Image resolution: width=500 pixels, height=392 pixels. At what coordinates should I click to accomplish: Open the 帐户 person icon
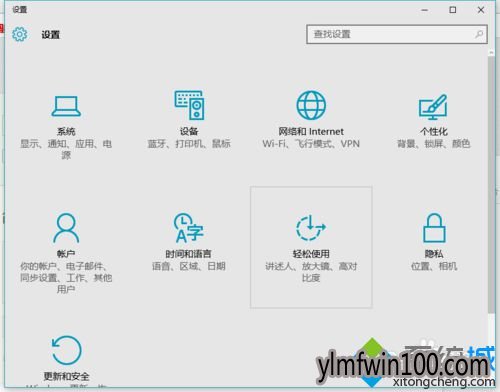(66, 228)
